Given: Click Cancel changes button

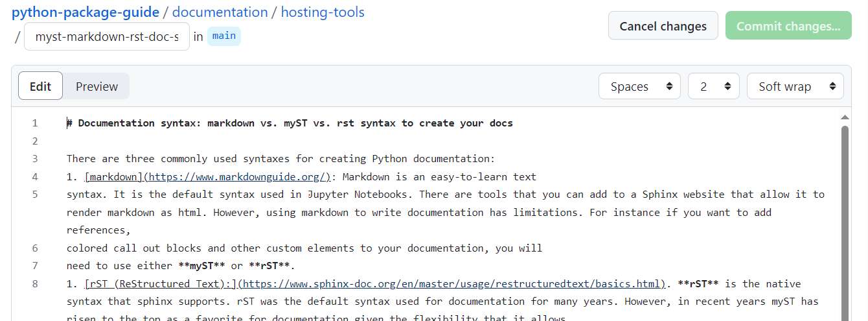Looking at the screenshot, I should coord(663,26).
